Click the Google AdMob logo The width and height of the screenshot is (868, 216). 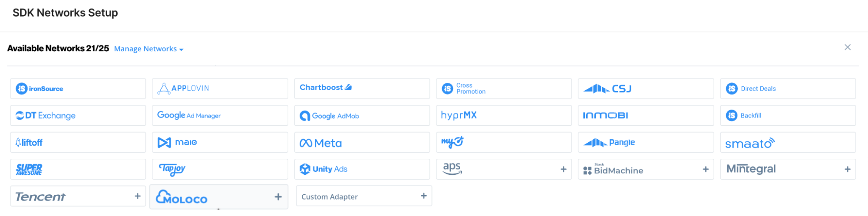329,116
